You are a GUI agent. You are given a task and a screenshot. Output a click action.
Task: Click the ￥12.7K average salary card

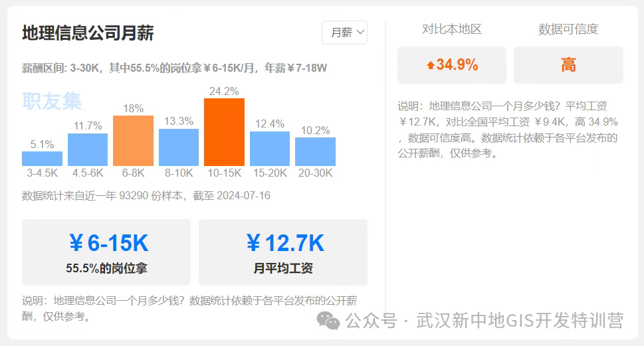[283, 252]
